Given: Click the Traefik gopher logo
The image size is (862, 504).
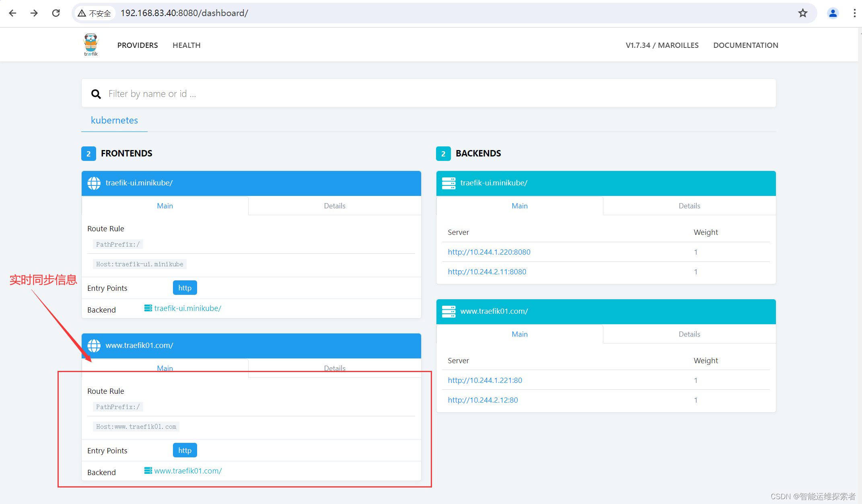Looking at the screenshot, I should pyautogui.click(x=91, y=45).
